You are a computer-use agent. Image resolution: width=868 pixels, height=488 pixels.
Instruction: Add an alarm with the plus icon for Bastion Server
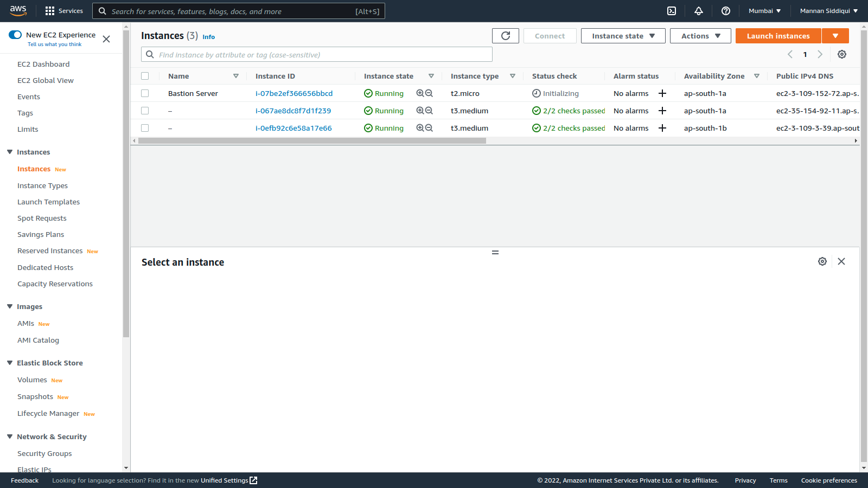(662, 93)
